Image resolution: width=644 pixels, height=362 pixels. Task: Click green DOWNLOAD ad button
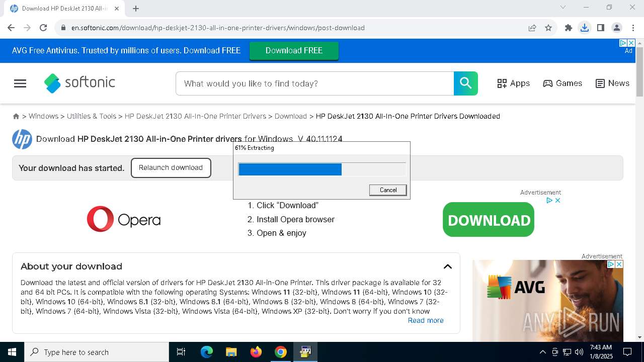(489, 220)
